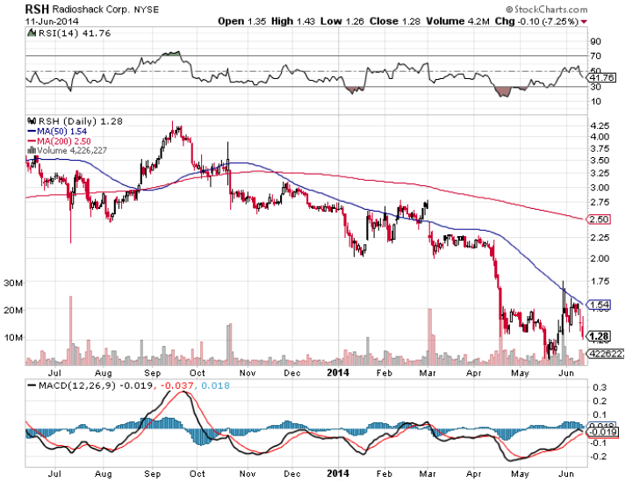Click the Chg -0.10 (-7.25%) value
Image resolution: width=640 pixels, height=482 pixels.
536,21
